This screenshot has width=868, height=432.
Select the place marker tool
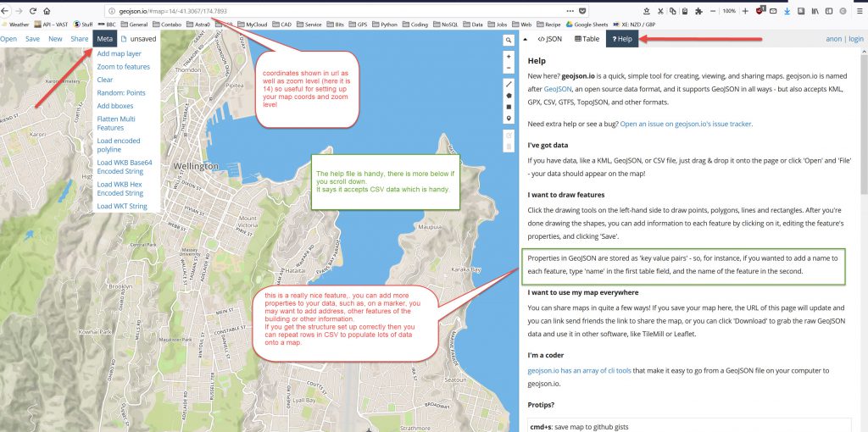(x=509, y=119)
